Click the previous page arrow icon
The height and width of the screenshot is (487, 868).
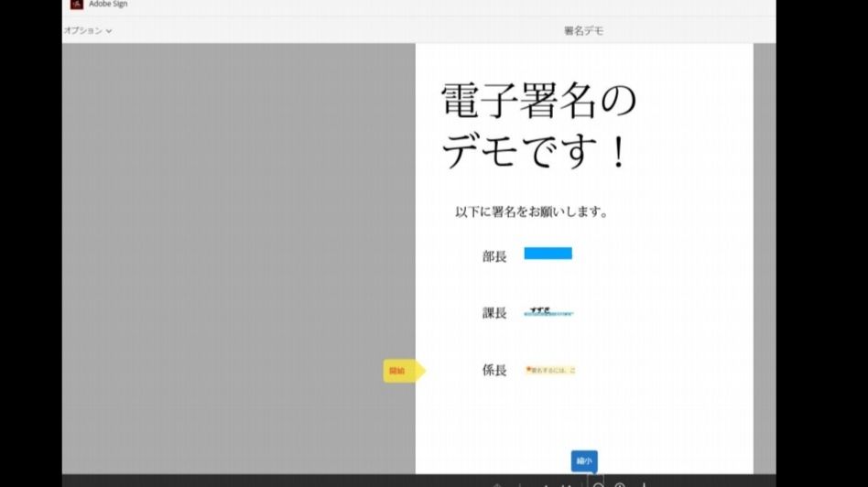click(497, 485)
